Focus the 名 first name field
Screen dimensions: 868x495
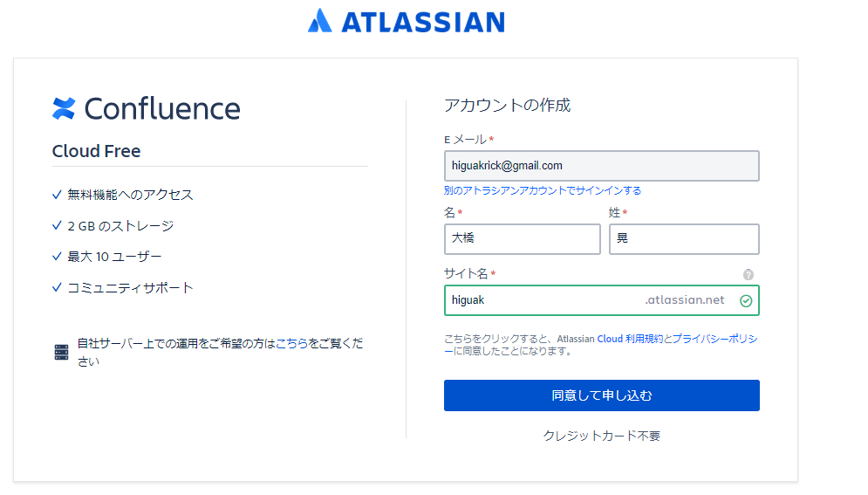522,238
